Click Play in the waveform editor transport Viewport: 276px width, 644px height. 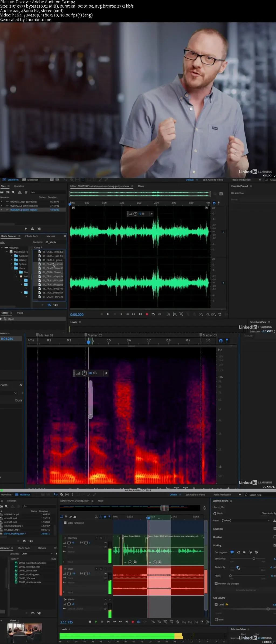pyautogui.click(x=108, y=314)
